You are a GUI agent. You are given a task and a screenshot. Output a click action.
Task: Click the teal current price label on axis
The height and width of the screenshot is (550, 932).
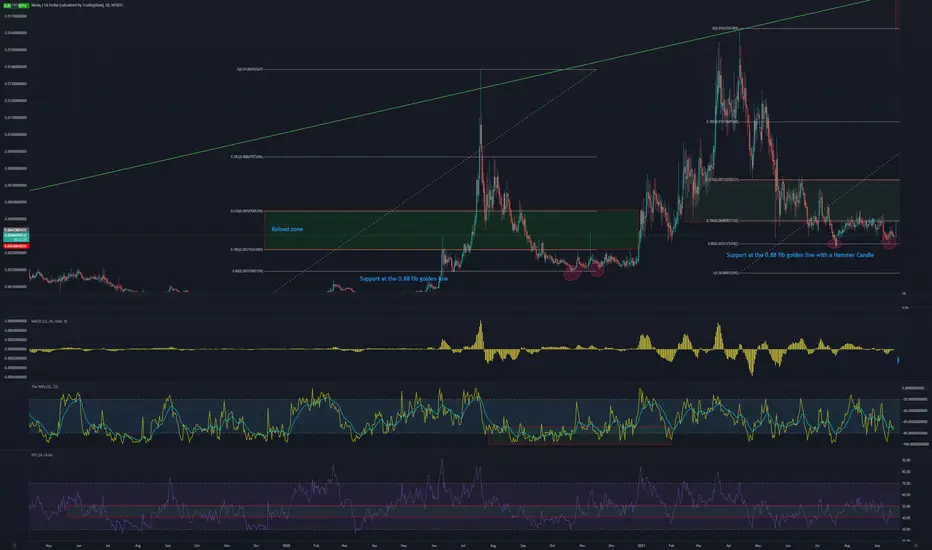click(x=15, y=236)
